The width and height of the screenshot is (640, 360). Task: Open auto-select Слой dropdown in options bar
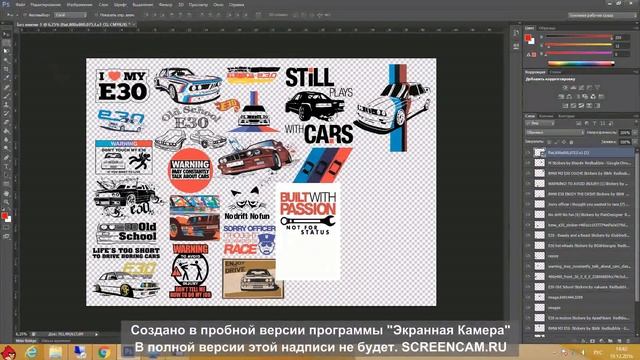click(70, 15)
